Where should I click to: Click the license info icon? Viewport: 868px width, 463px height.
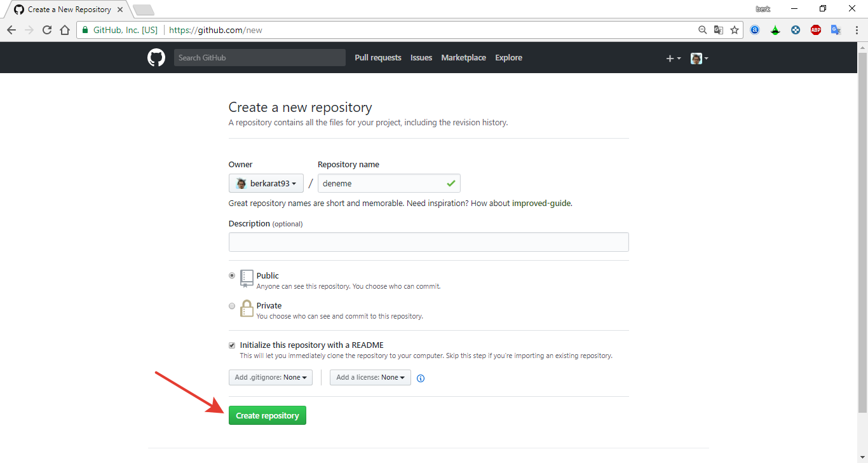coord(421,378)
